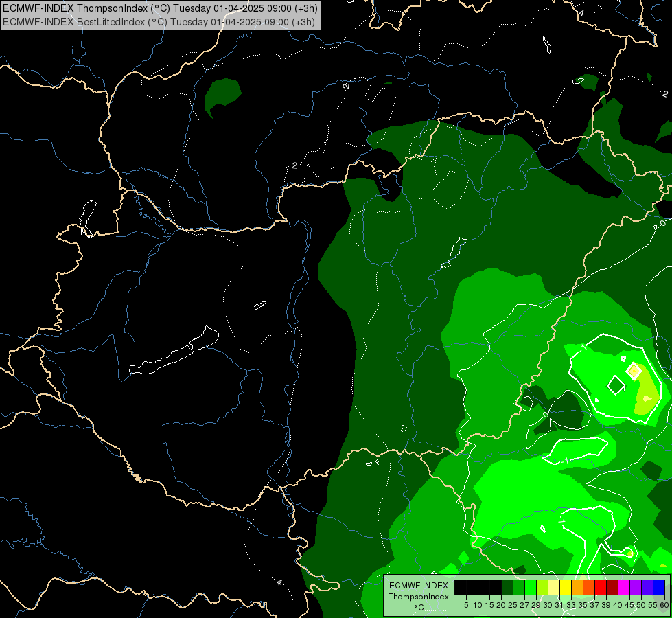Select the bright green 27–29 legend swatch
Screen dimensions: 672x618
[x=531, y=587]
